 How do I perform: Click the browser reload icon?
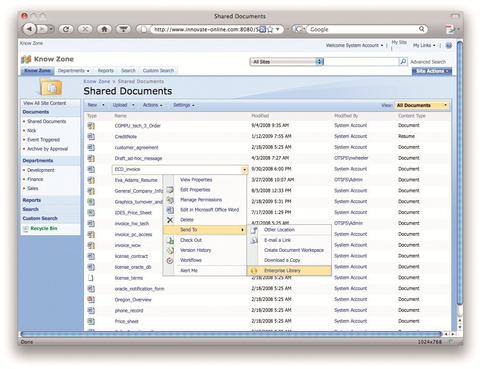(66, 29)
